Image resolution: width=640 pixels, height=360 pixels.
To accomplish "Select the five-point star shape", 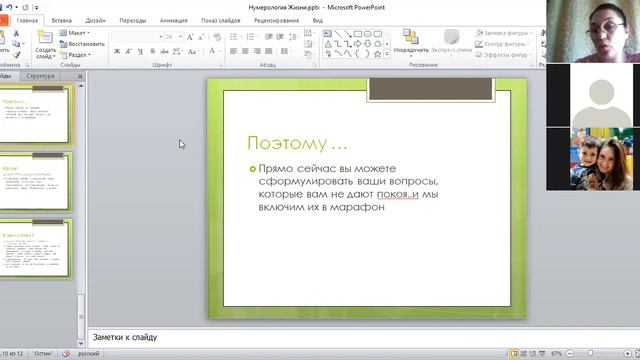I will click(x=378, y=53).
